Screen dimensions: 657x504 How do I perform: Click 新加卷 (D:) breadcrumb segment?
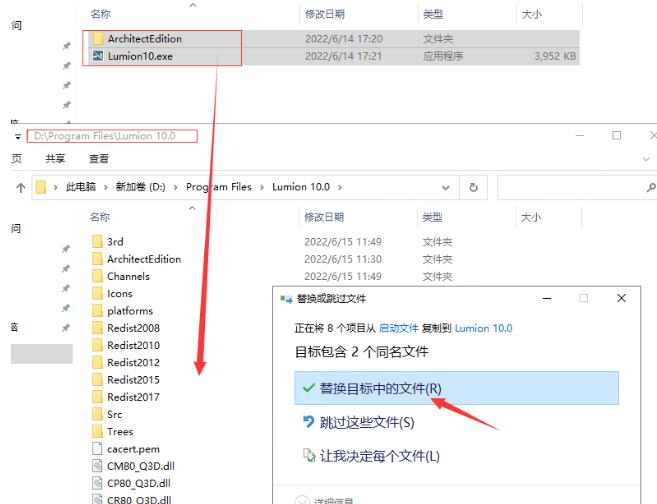(141, 187)
